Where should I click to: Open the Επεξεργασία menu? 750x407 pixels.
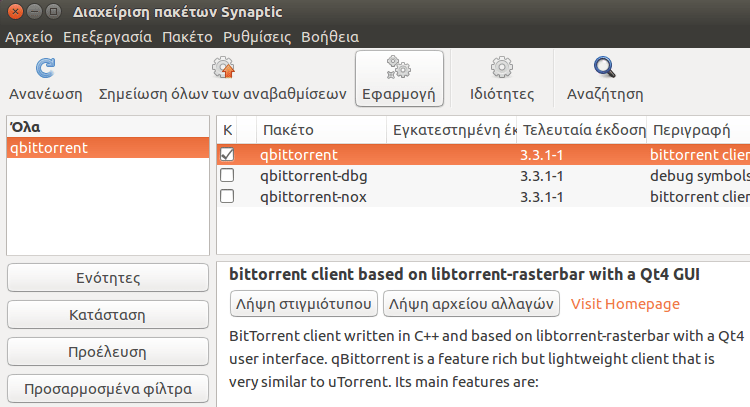107,37
